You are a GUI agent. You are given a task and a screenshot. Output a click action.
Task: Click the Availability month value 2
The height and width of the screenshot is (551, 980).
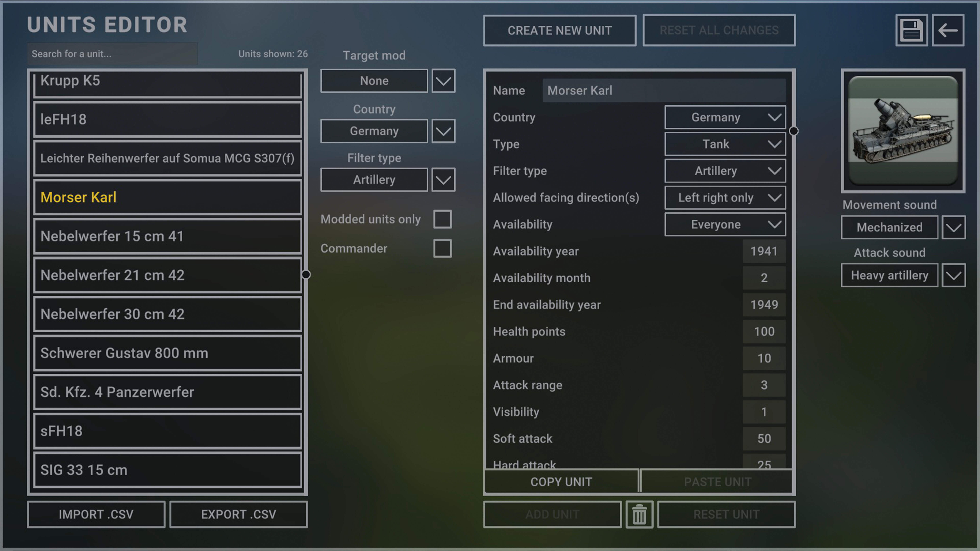pos(764,278)
